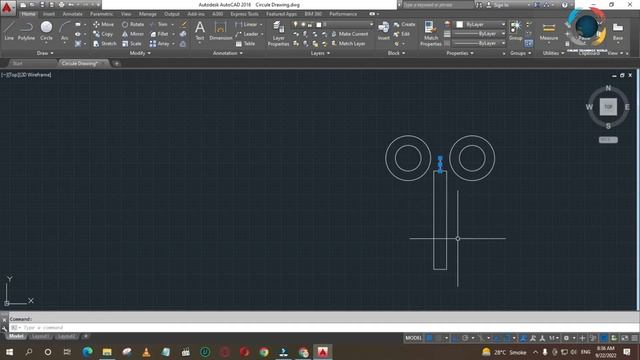Click the Edit block button
640x360 pixels.
pyautogui.click(x=402, y=34)
